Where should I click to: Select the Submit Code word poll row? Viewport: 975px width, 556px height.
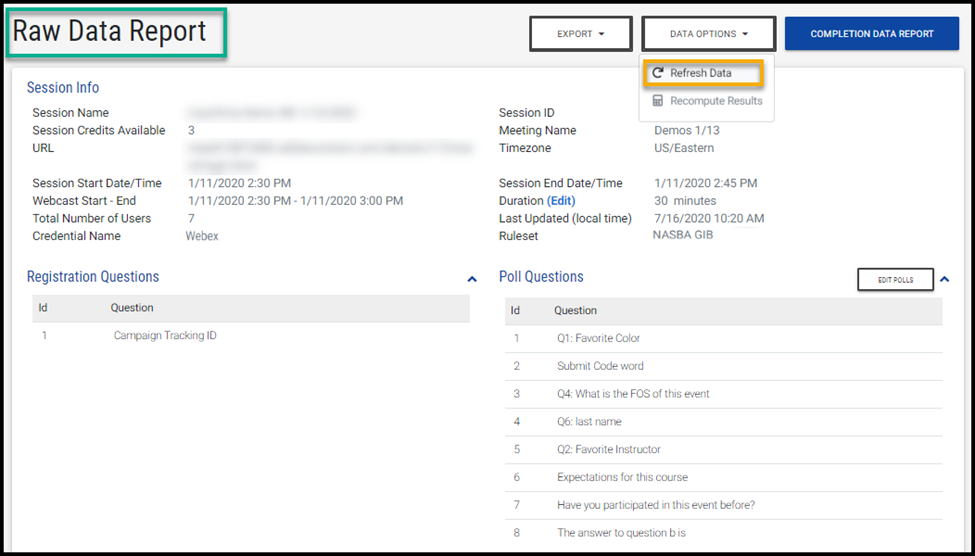[600, 366]
